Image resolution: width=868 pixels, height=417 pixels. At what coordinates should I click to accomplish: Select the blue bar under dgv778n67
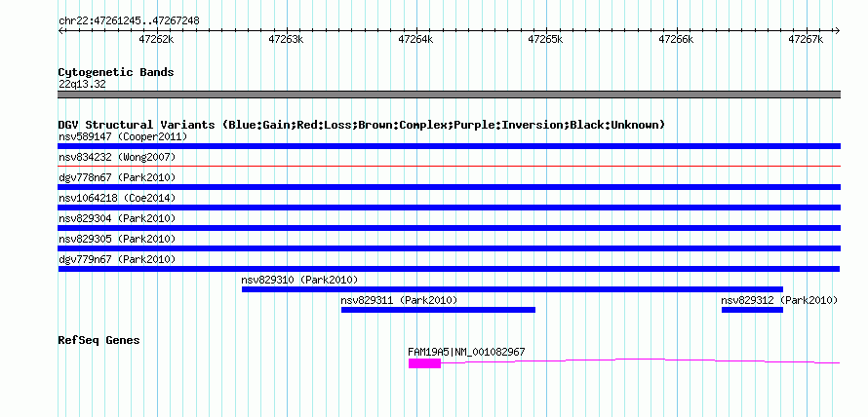[x=449, y=187]
